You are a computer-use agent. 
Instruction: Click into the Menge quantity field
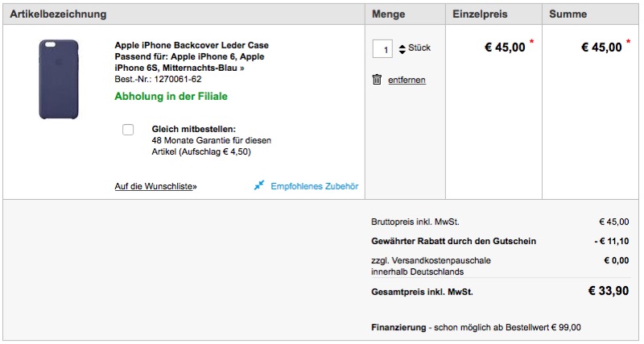pos(382,49)
